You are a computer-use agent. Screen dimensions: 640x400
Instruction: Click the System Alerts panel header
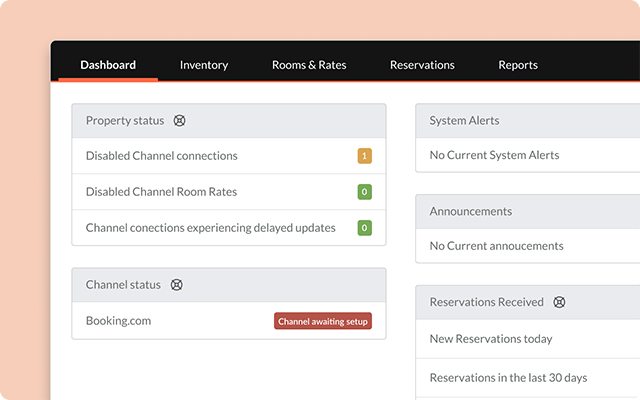[x=464, y=121]
